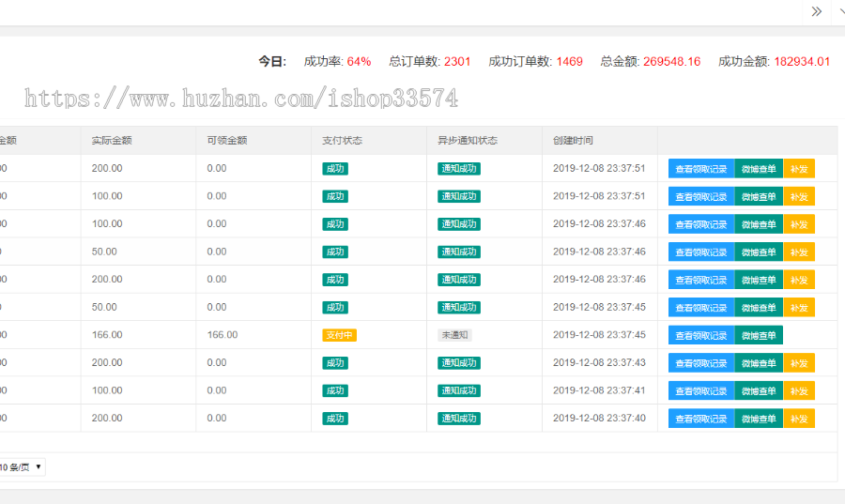Viewport: 845px width, 504px height.
Task: Click the 异步通知状态 column header
Action: [x=467, y=141]
